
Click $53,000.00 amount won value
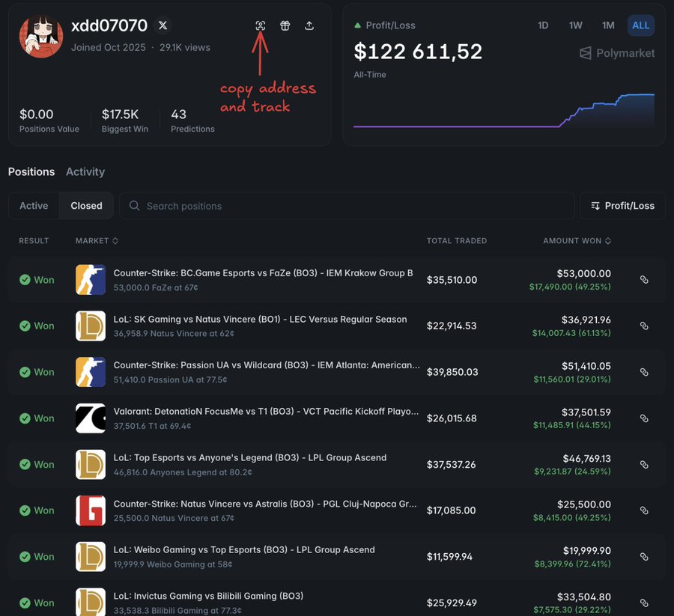tap(583, 274)
